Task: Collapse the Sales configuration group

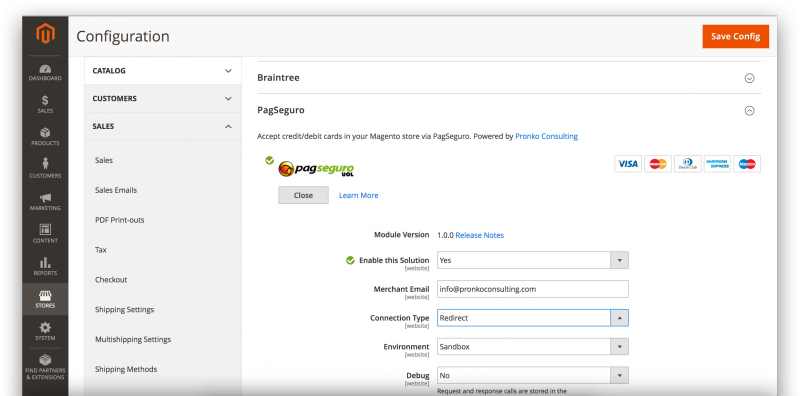Action: pyautogui.click(x=163, y=126)
